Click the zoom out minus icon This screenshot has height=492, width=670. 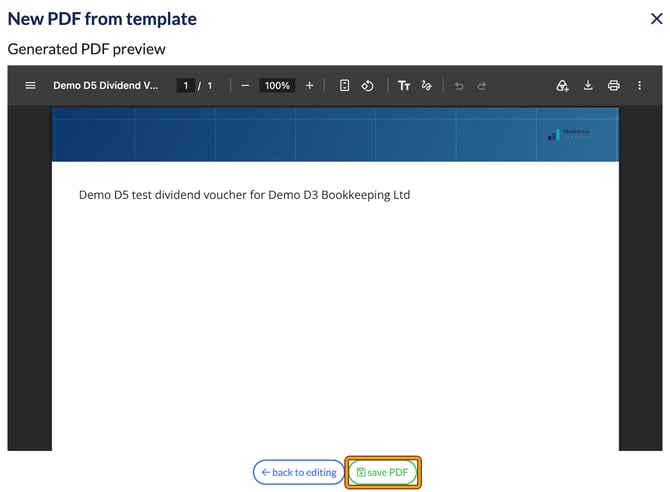(x=245, y=85)
